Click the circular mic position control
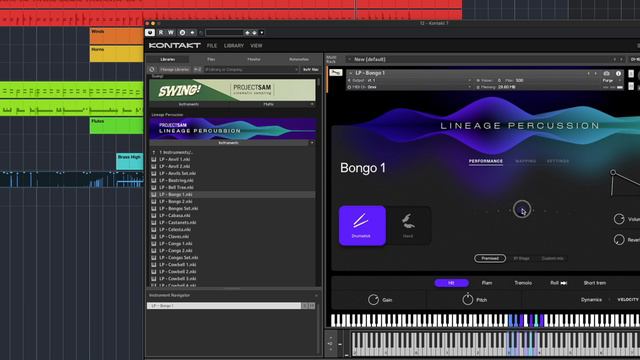The image size is (640, 360). [x=522, y=210]
